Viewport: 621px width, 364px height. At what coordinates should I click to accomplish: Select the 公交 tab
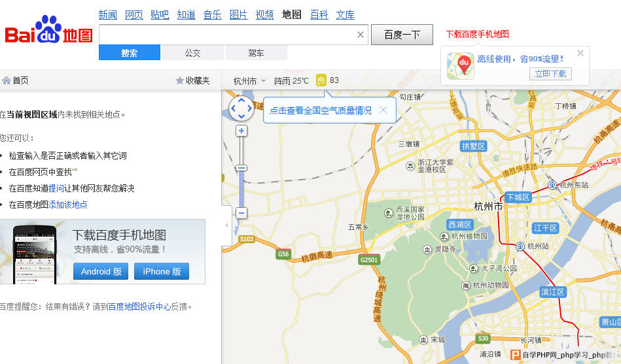(x=193, y=53)
